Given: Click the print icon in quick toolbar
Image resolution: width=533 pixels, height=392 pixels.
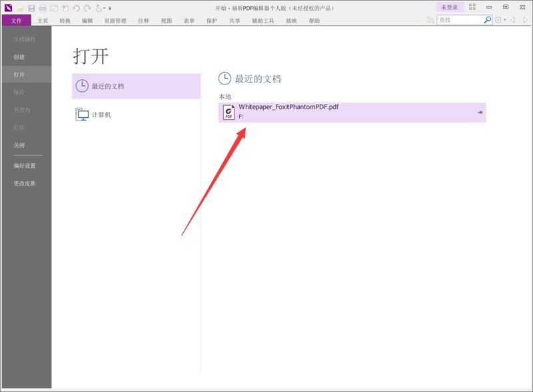Looking at the screenshot, I should tap(43, 8).
